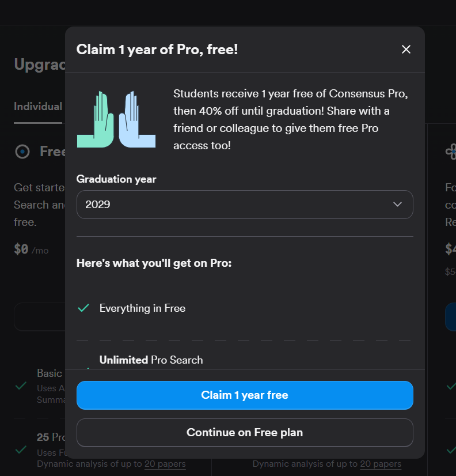Select the Free plan radio icon
The height and width of the screenshot is (476, 456).
coord(22,152)
